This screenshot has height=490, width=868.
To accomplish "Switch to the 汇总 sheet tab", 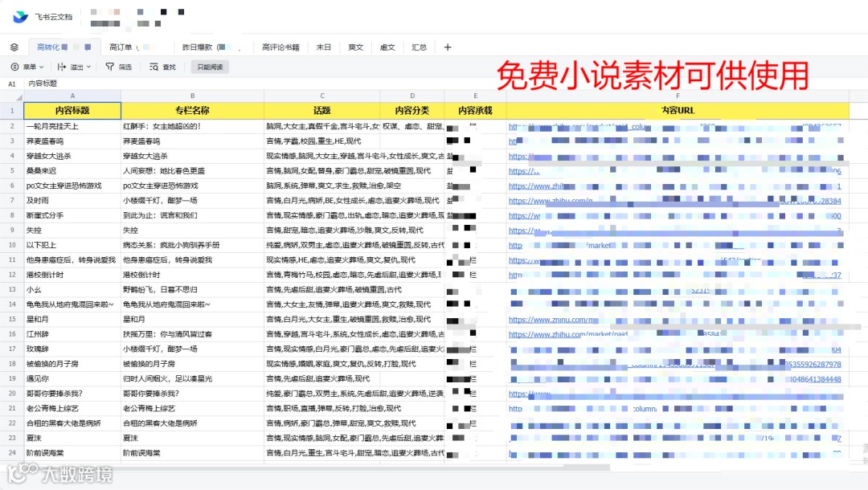I will click(419, 47).
